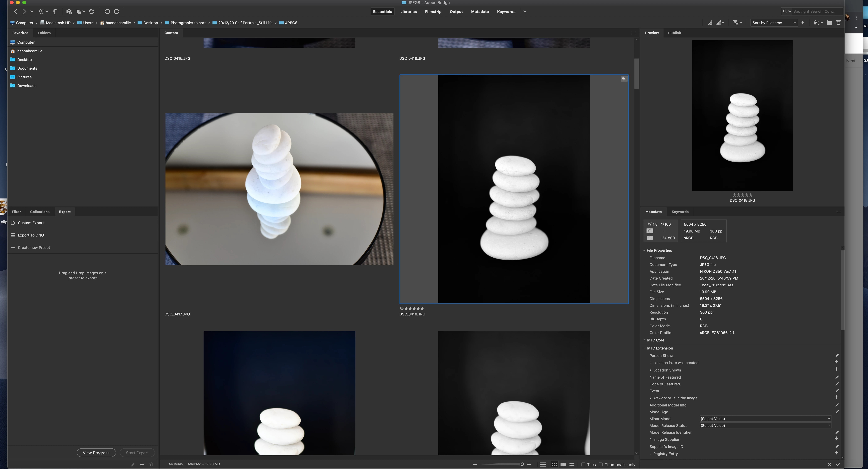The image size is (868, 469).
Task: Delete item using trash icon
Action: point(838,23)
